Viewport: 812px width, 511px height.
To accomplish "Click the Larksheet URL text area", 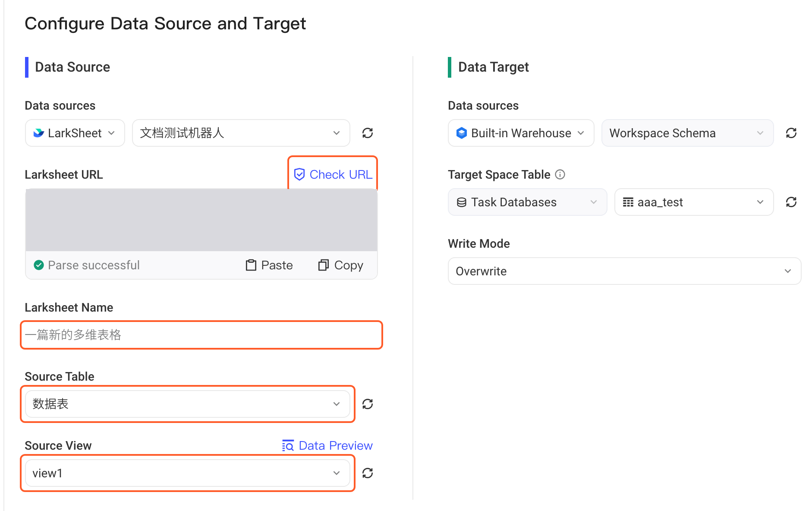I will coord(201,220).
